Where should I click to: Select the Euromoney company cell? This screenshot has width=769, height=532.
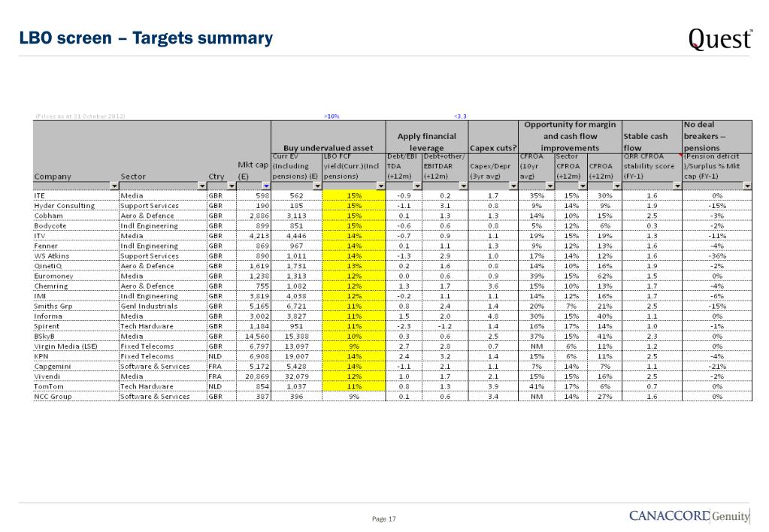click(76, 276)
